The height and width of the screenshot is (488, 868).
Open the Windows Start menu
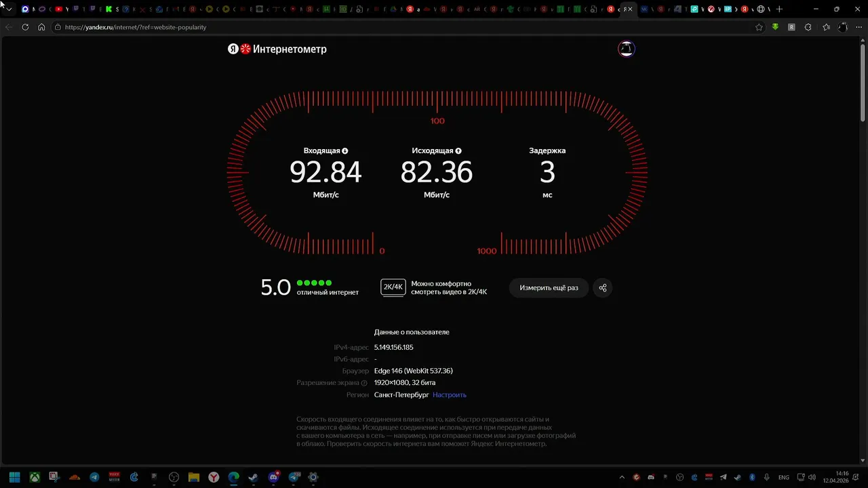(14, 477)
